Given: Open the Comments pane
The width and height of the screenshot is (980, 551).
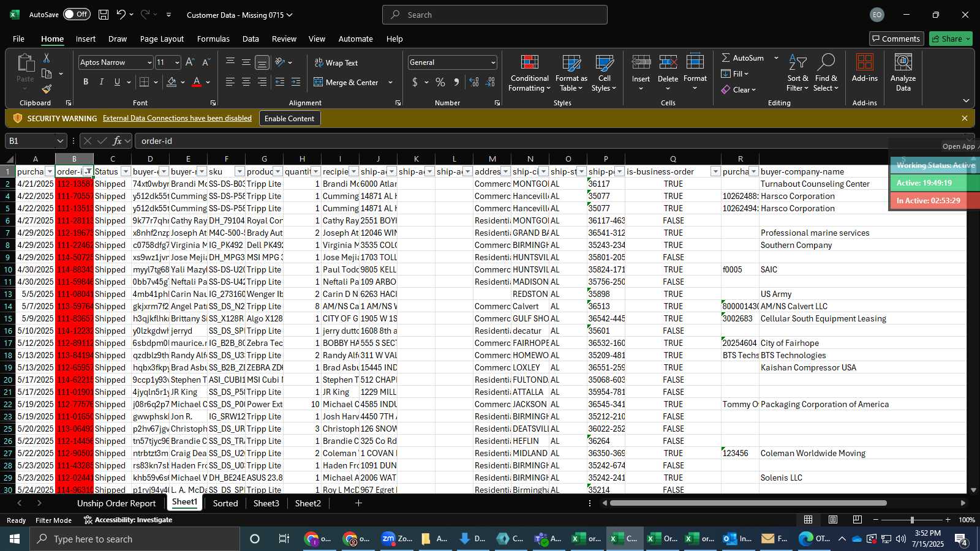Looking at the screenshot, I should pyautogui.click(x=896, y=39).
